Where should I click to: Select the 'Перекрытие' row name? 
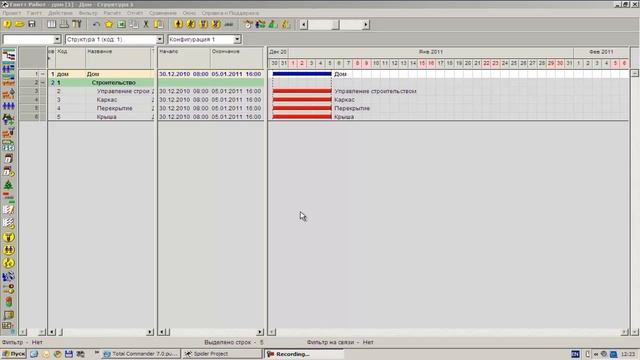pos(114,108)
